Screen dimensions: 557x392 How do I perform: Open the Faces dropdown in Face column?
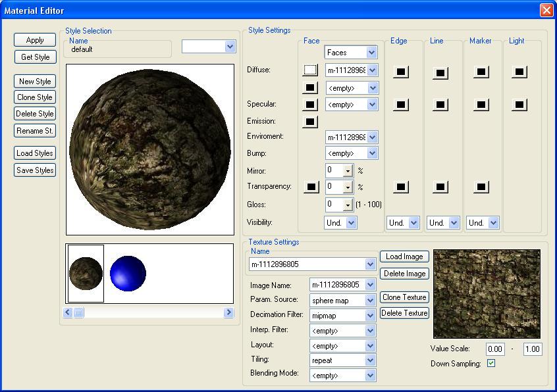click(371, 53)
